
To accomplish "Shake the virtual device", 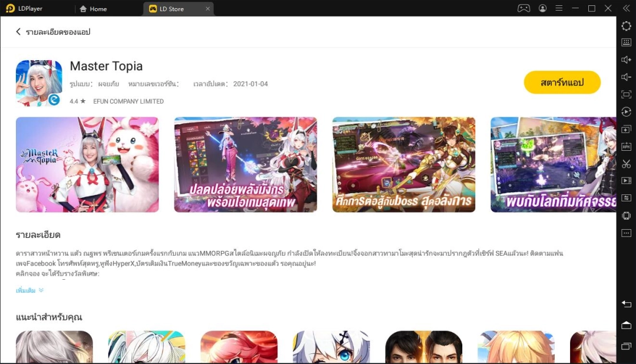I will (626, 216).
